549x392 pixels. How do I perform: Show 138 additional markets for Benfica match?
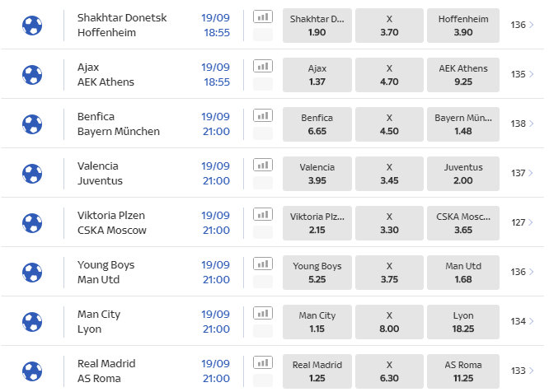pyautogui.click(x=522, y=124)
